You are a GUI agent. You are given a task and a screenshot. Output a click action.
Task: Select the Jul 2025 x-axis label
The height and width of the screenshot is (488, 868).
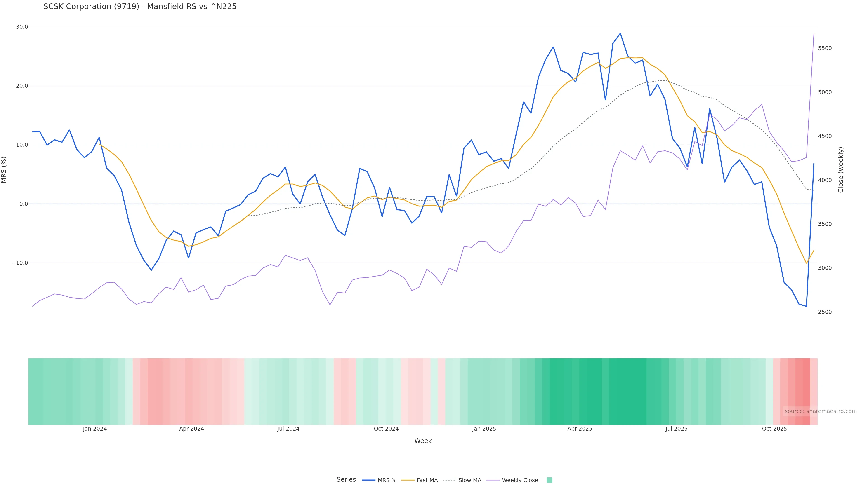[x=676, y=429]
